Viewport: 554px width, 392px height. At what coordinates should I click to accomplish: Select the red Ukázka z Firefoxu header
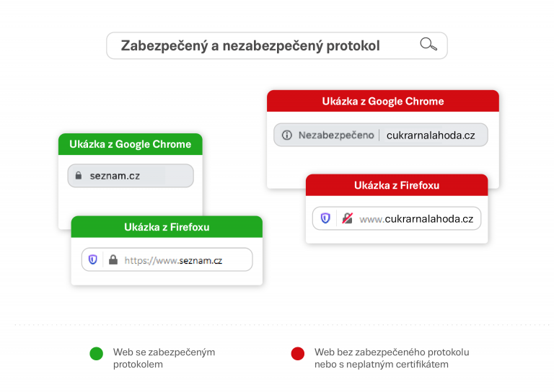pos(397,185)
